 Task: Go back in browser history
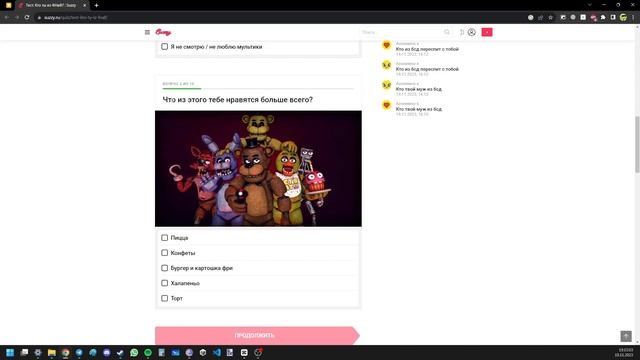point(7,18)
